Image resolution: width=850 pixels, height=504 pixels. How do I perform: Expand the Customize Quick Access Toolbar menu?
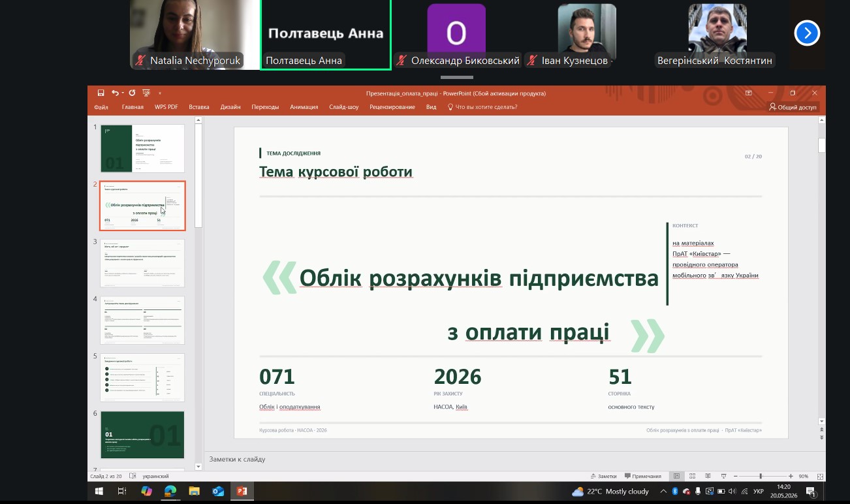click(x=160, y=93)
